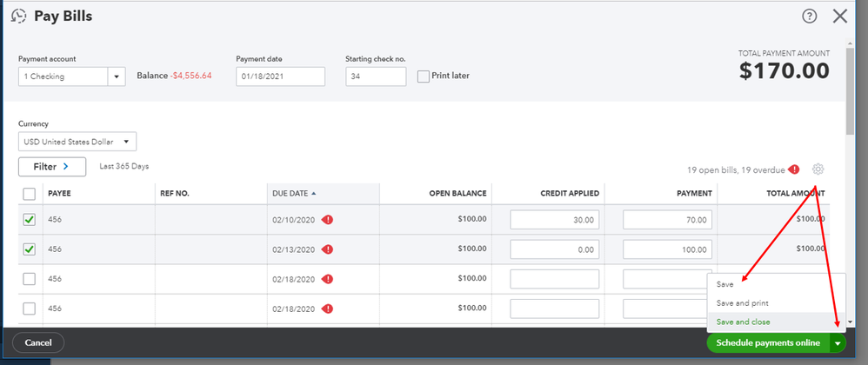868x365 pixels.
Task: Click Starting check no. field
Action: click(x=376, y=76)
